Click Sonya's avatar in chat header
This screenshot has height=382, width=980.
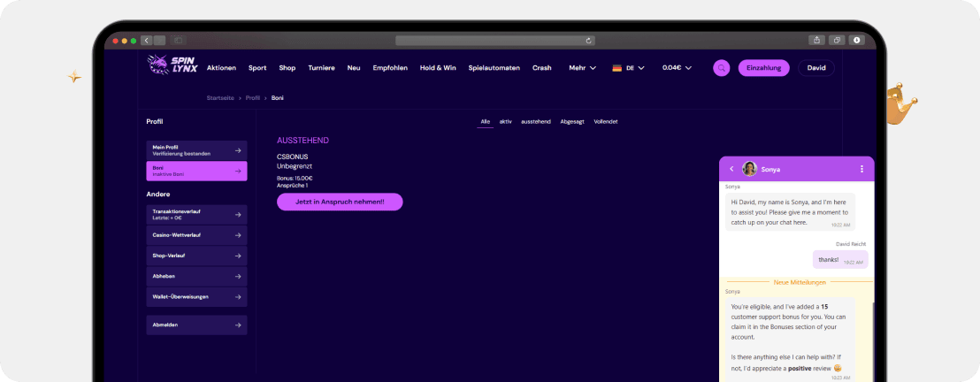[x=749, y=169]
